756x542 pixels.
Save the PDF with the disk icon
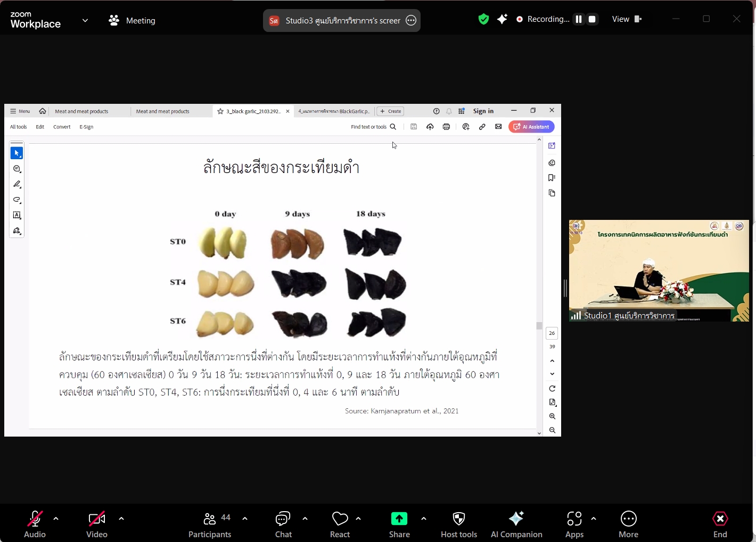[414, 127]
